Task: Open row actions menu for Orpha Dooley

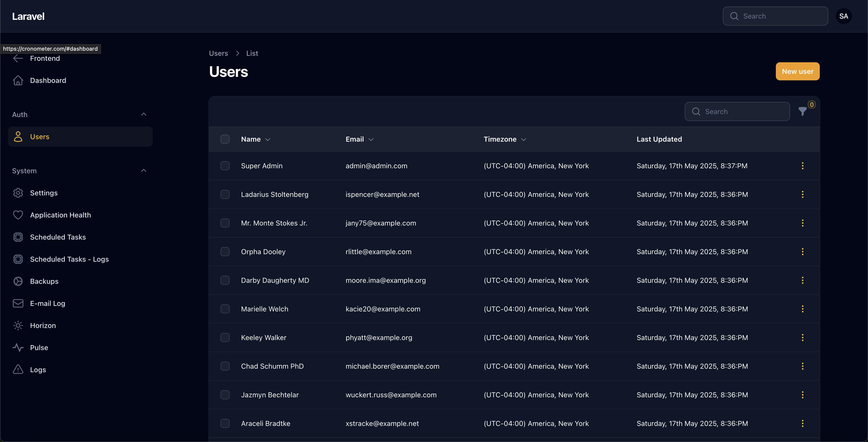Action: pyautogui.click(x=803, y=252)
